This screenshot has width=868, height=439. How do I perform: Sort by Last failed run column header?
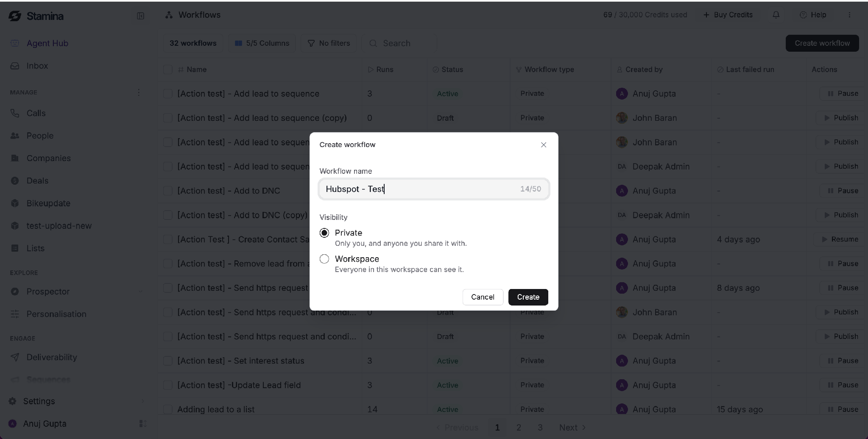[745, 69]
